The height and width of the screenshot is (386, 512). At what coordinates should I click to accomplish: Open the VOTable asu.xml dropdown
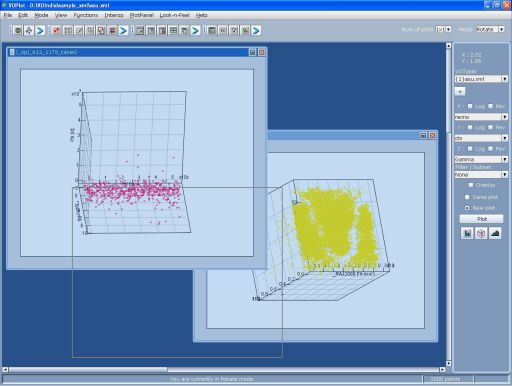coord(481,79)
